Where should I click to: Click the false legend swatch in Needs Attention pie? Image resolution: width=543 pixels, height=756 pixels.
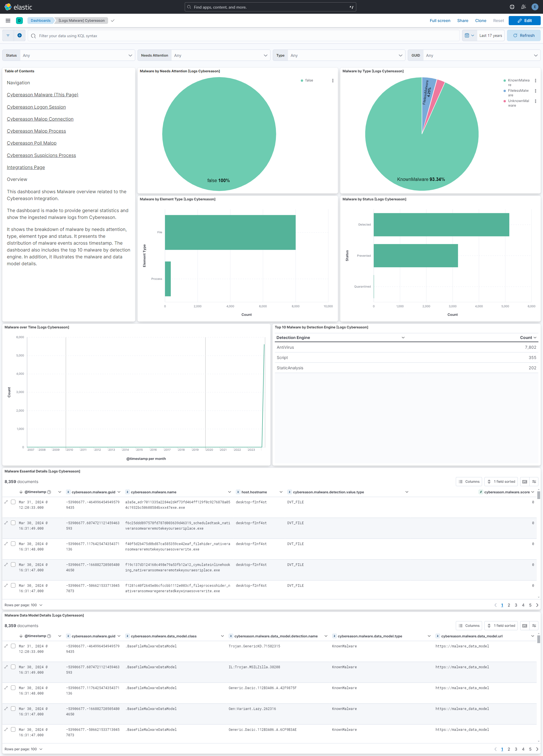[302, 80]
